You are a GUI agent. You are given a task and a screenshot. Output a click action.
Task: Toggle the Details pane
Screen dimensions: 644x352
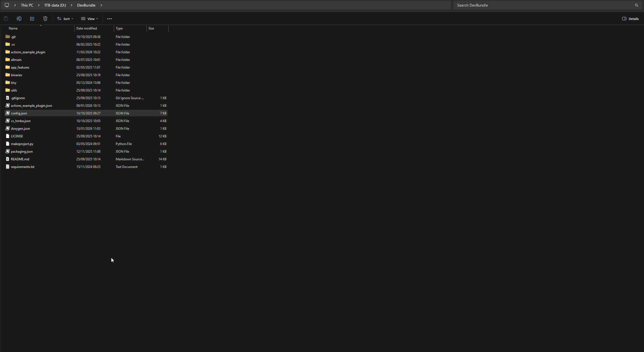tap(630, 19)
